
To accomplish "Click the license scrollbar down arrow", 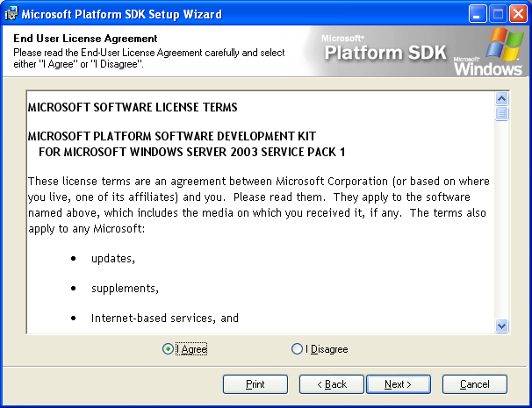I will pyautogui.click(x=501, y=326).
